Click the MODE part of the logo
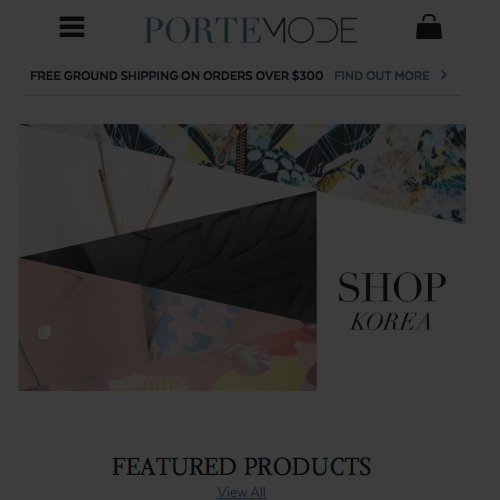Image resolution: width=500 pixels, height=500 pixels. pyautogui.click(x=309, y=30)
